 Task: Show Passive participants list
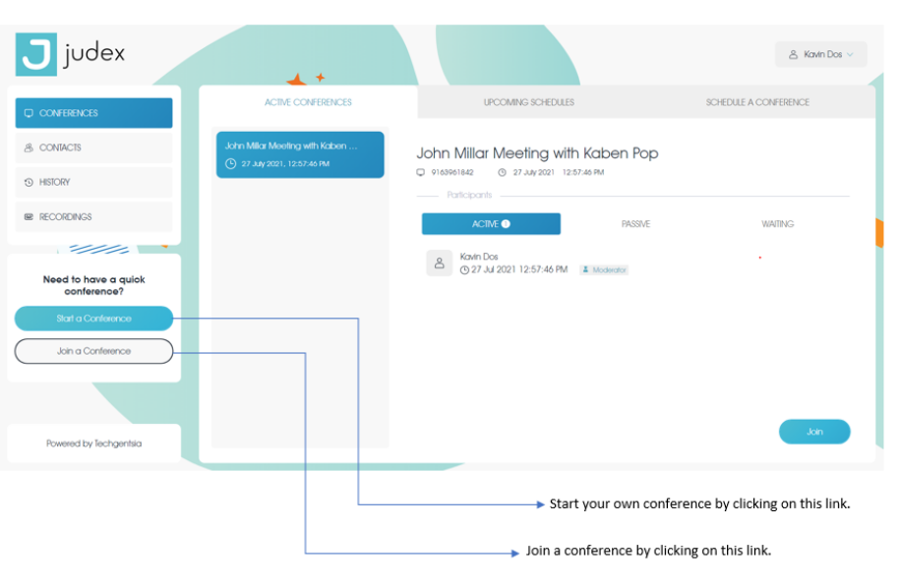(635, 224)
